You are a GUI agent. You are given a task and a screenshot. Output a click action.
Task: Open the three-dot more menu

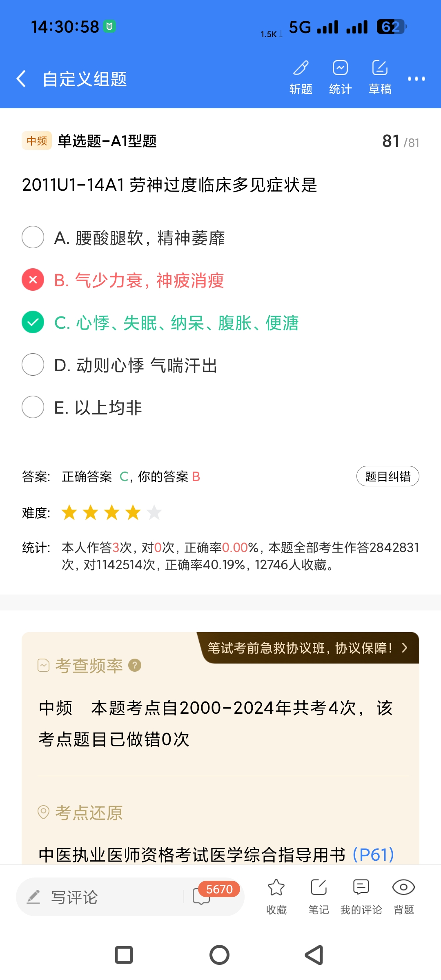pos(416,79)
